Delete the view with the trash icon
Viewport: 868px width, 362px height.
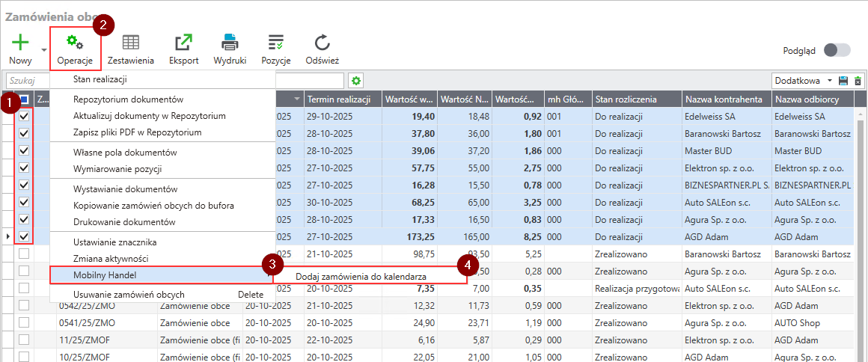(858, 81)
